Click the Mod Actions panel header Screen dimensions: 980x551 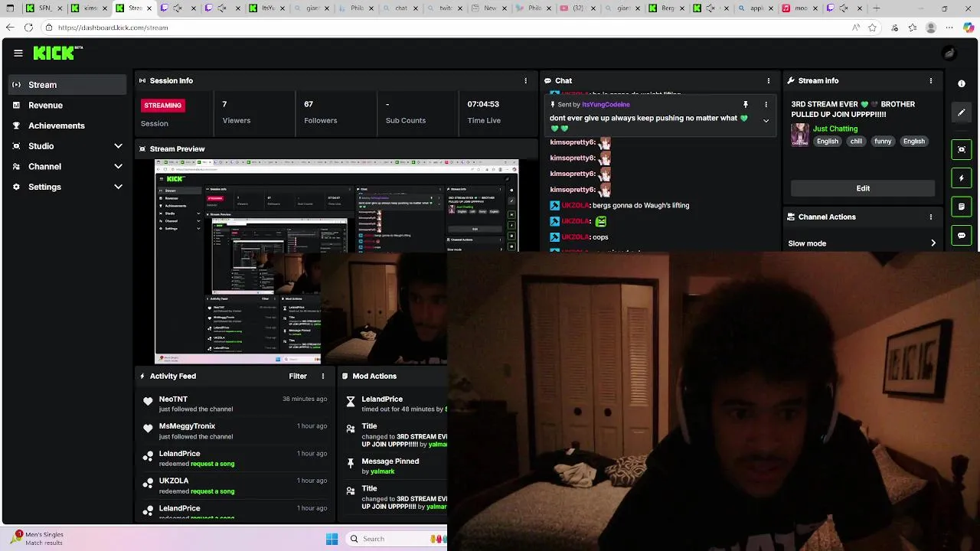click(x=374, y=376)
